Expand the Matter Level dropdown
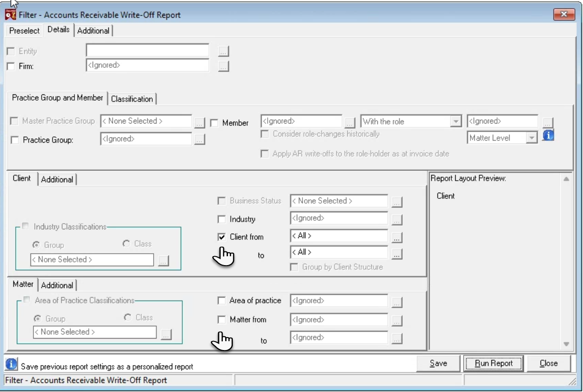The height and width of the screenshot is (392, 583). (x=532, y=138)
